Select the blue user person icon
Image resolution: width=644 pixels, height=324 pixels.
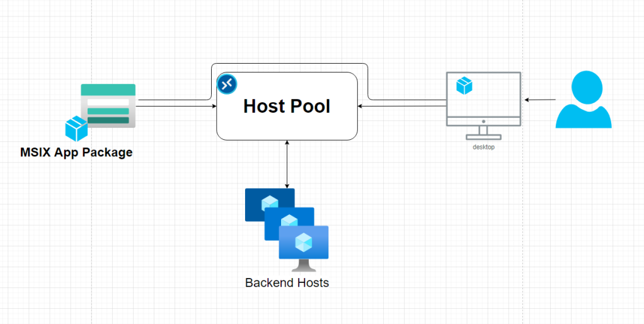584,100
